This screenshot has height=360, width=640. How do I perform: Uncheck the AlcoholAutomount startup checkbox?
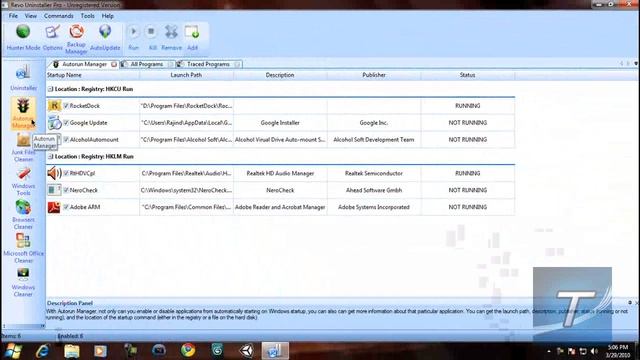click(x=66, y=140)
